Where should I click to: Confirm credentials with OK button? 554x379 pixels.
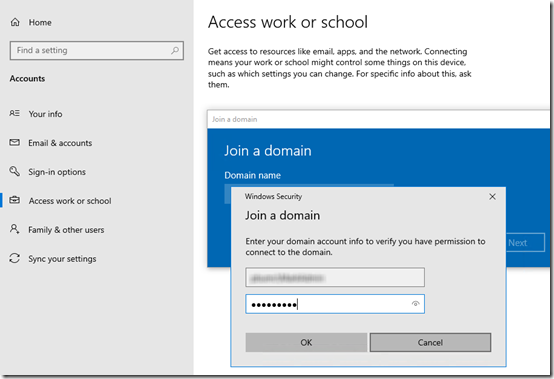click(x=306, y=342)
